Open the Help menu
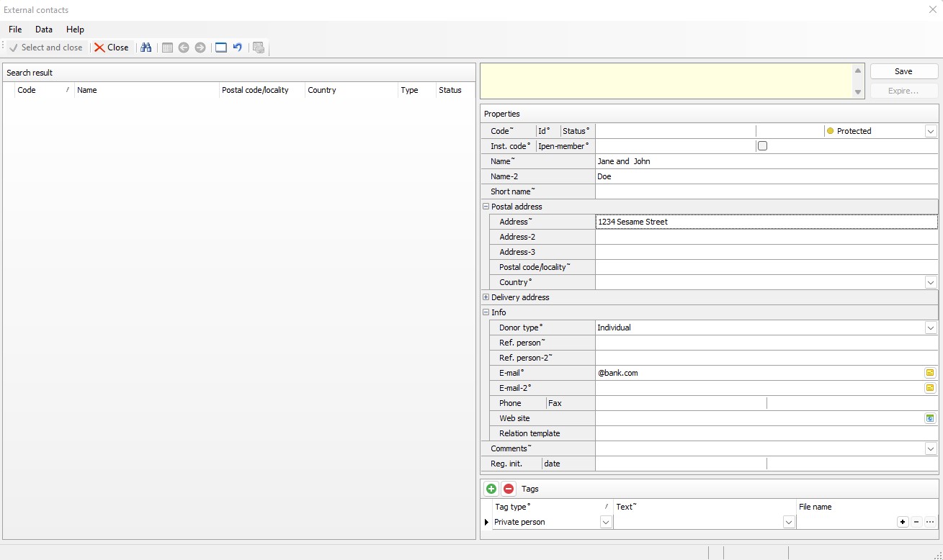Image resolution: width=943 pixels, height=560 pixels. pos(75,30)
